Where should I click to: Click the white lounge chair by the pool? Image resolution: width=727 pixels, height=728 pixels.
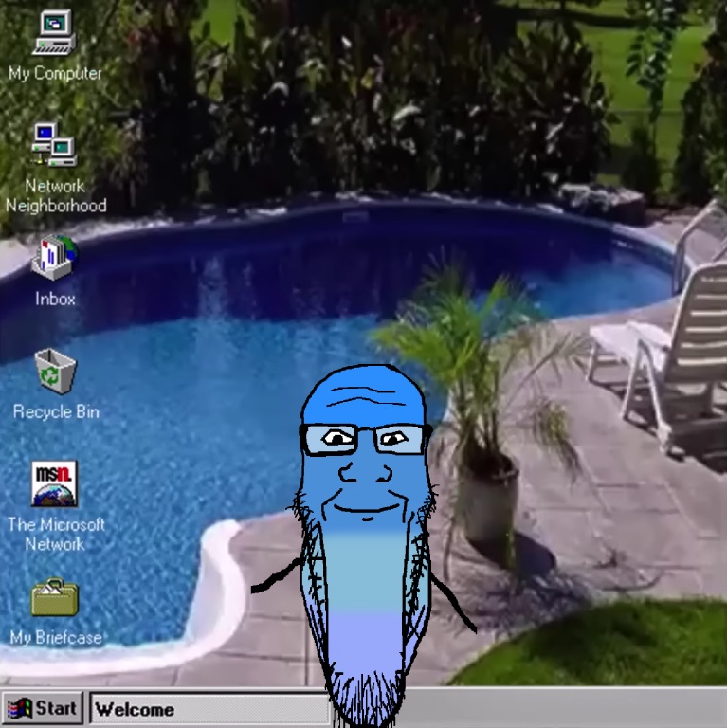[x=673, y=351]
